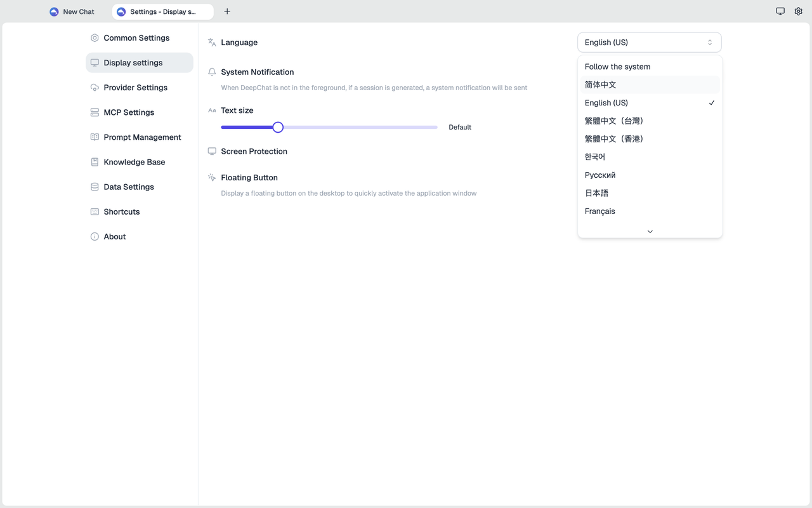Open the settings gear in the top-right corner

tap(798, 11)
